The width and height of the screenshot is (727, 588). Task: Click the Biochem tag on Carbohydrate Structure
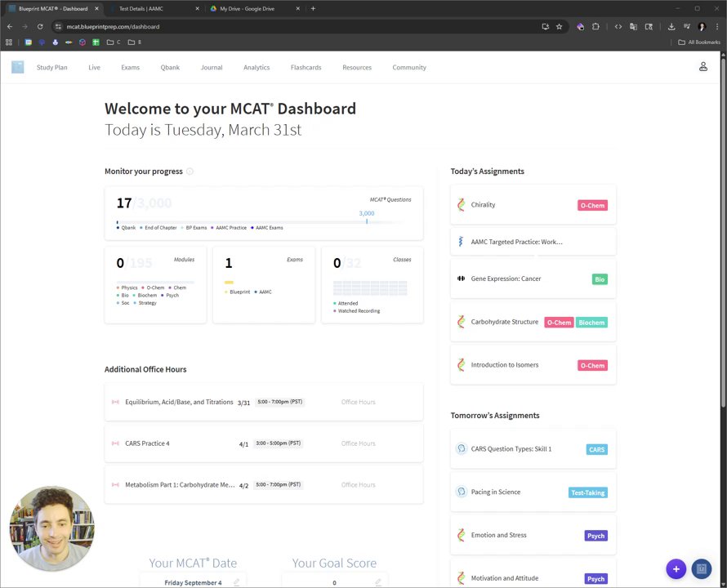tap(591, 323)
